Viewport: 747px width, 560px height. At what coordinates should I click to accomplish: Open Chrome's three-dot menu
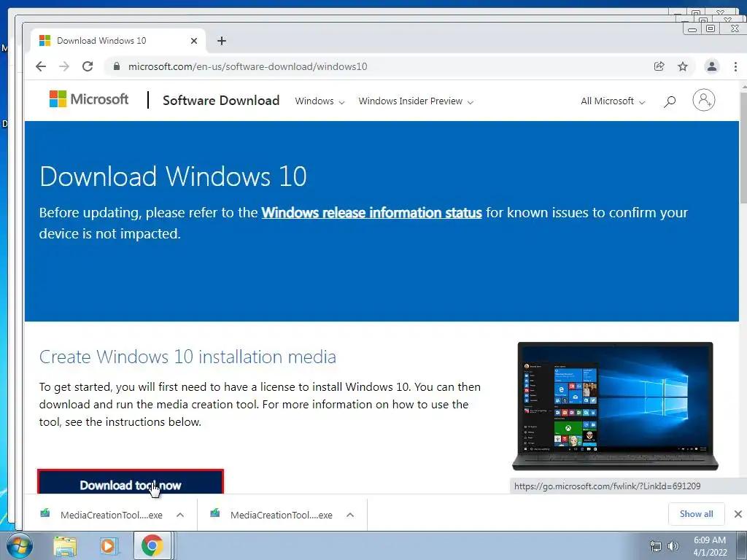735,66
